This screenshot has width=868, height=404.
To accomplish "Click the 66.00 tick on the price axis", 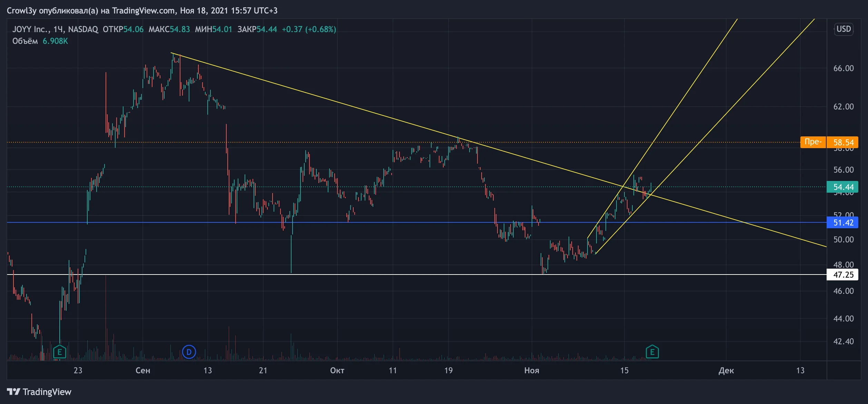I will 844,68.
